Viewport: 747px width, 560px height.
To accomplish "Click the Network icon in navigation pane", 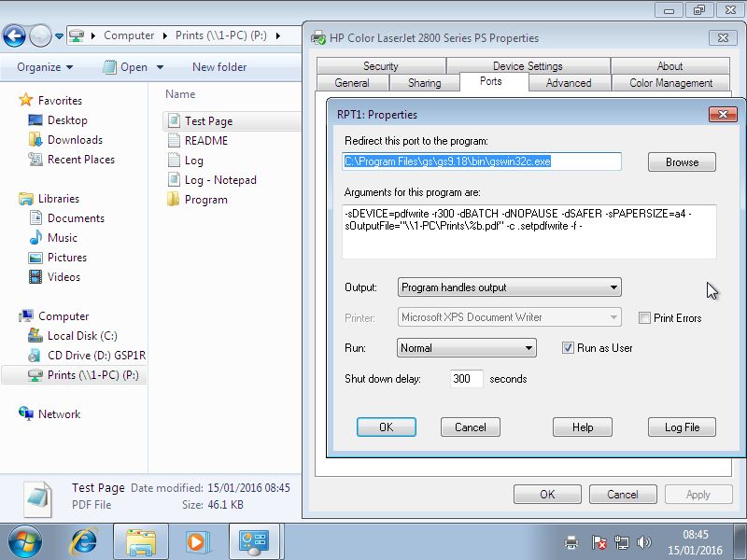I will click(x=26, y=413).
